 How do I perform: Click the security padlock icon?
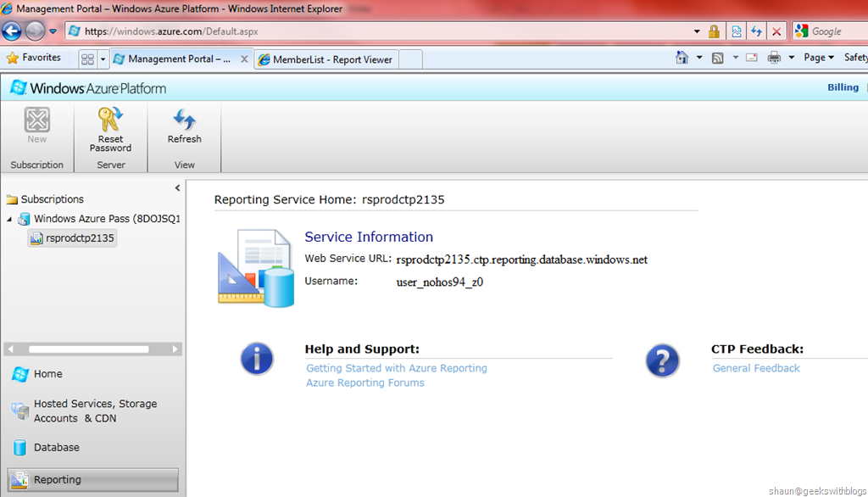coord(714,31)
